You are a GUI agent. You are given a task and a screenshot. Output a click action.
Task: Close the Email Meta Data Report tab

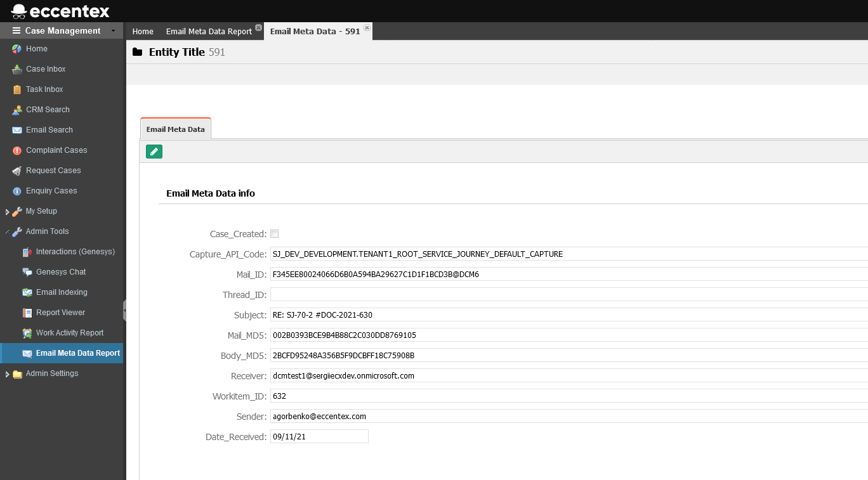tap(258, 28)
